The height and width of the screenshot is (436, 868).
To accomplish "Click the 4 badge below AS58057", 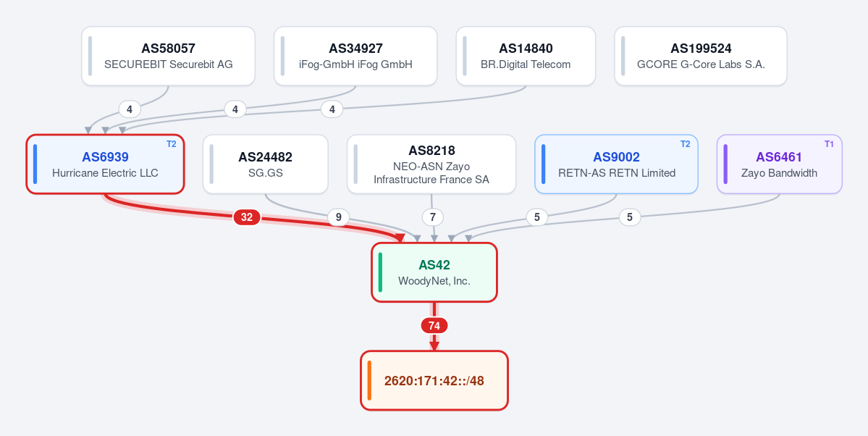I will 130,109.
